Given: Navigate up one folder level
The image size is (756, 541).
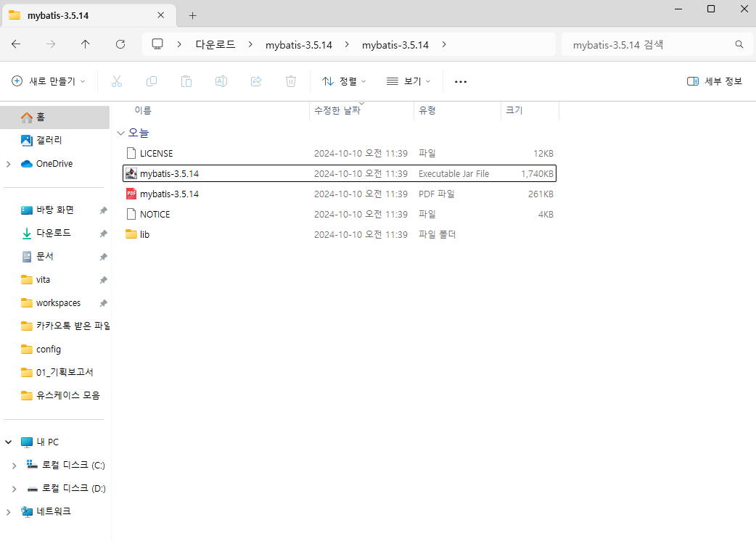Looking at the screenshot, I should coord(86,44).
